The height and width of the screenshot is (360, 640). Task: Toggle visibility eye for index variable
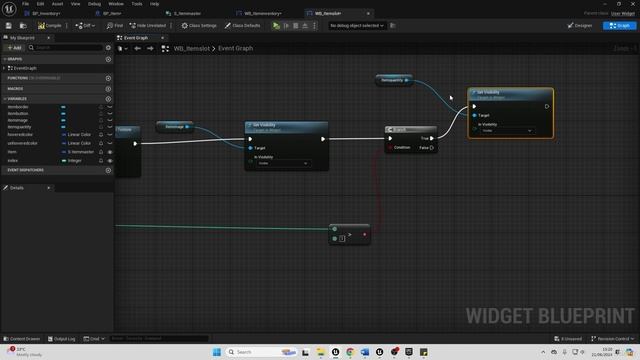pyautogui.click(x=109, y=161)
